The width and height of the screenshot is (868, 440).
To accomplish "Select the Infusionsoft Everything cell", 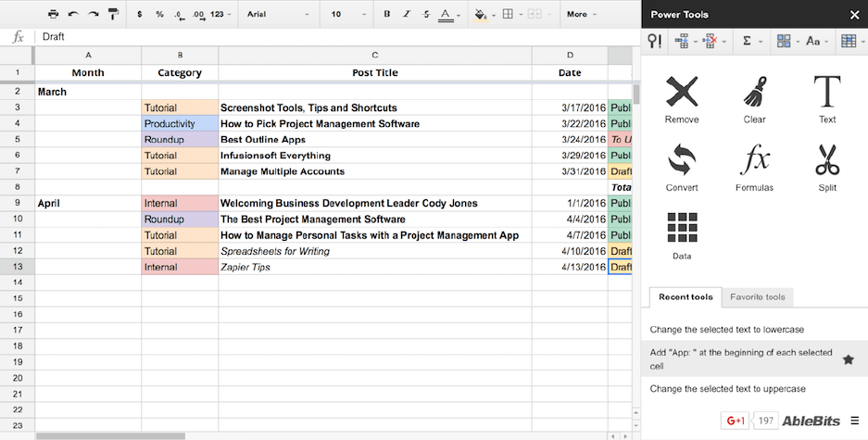I will tap(375, 156).
